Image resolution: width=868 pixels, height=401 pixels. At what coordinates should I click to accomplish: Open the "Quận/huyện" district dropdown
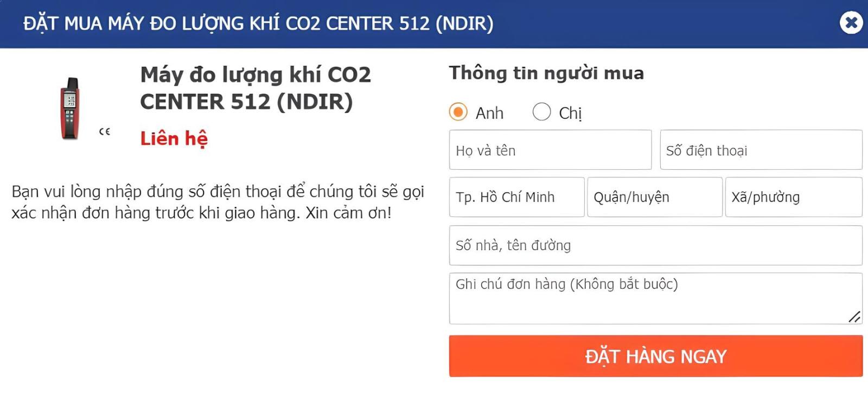654,197
